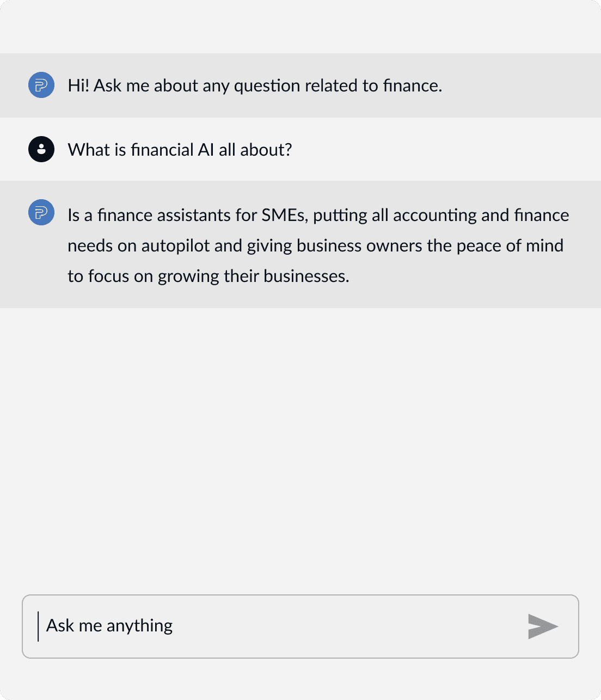Click the text cursor in the input box
Image resolution: width=601 pixels, height=700 pixels.
click(x=38, y=626)
